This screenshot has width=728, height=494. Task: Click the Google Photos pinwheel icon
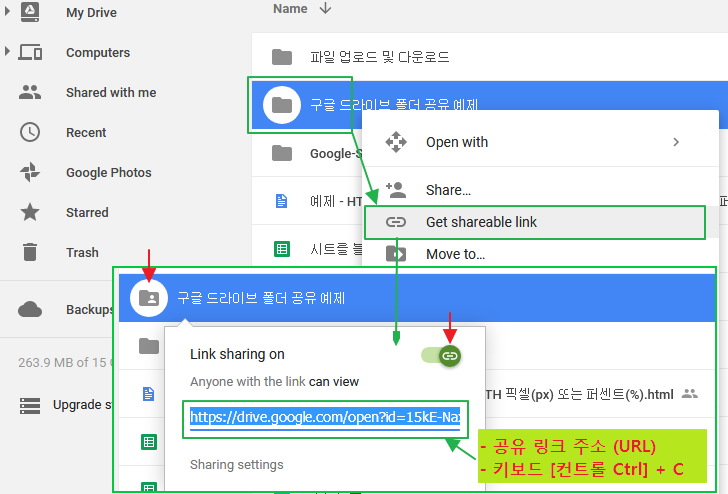[x=30, y=172]
